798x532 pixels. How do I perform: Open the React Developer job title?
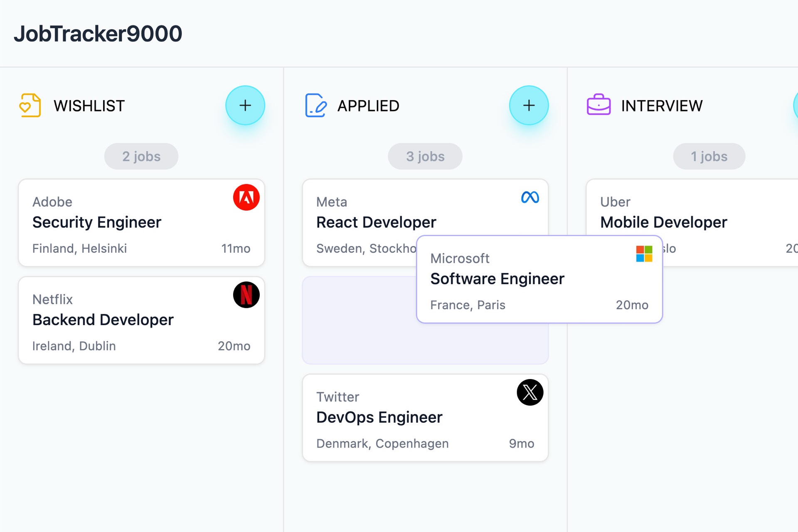(376, 222)
